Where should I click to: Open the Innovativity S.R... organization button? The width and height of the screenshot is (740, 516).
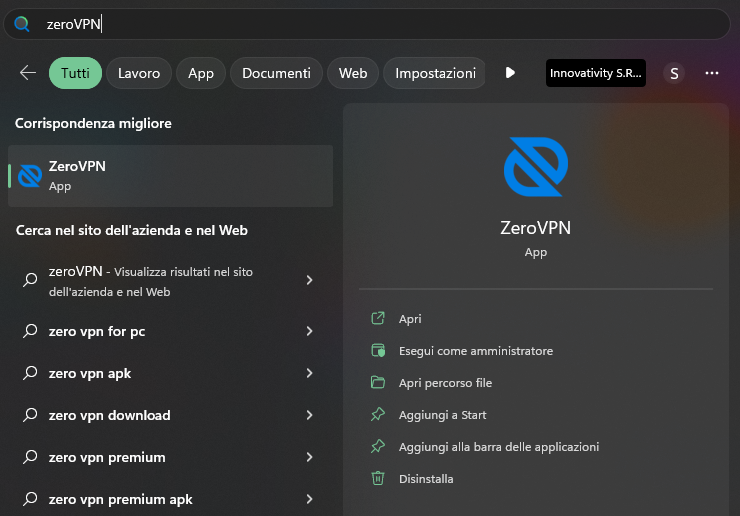(596, 73)
